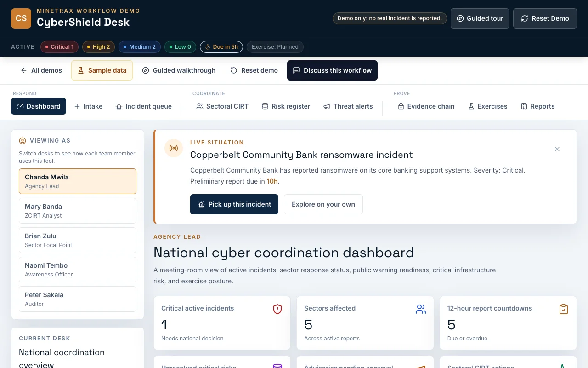Viewport: 588px width, 368px height.
Task: Go to the Threat alerts tab
Action: pyautogui.click(x=348, y=106)
